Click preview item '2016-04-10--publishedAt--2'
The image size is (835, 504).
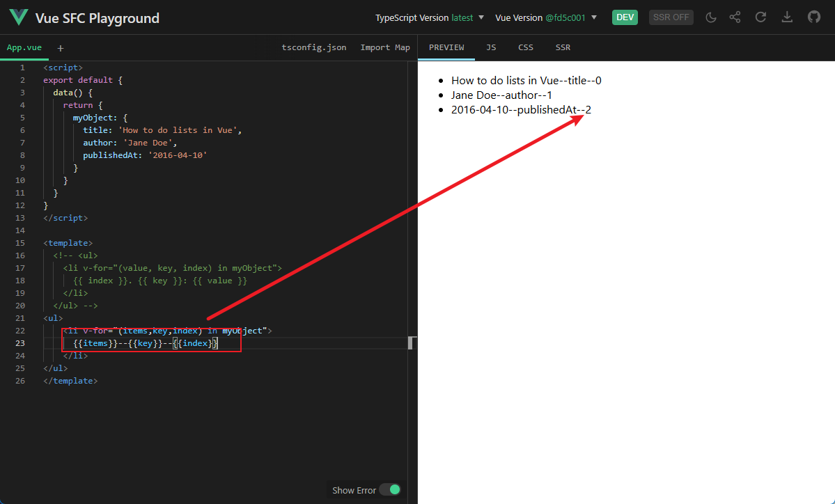point(521,109)
